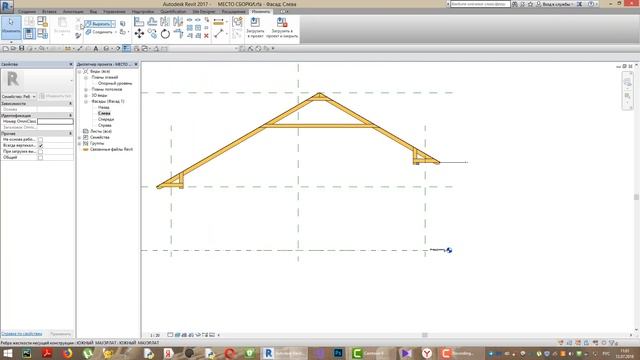Toggle the Always vertical checkbox
The height and width of the screenshot is (360, 640).
tap(40, 146)
